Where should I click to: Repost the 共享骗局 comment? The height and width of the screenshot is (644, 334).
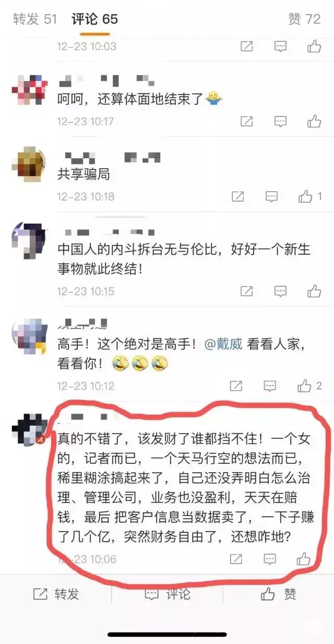[237, 197]
